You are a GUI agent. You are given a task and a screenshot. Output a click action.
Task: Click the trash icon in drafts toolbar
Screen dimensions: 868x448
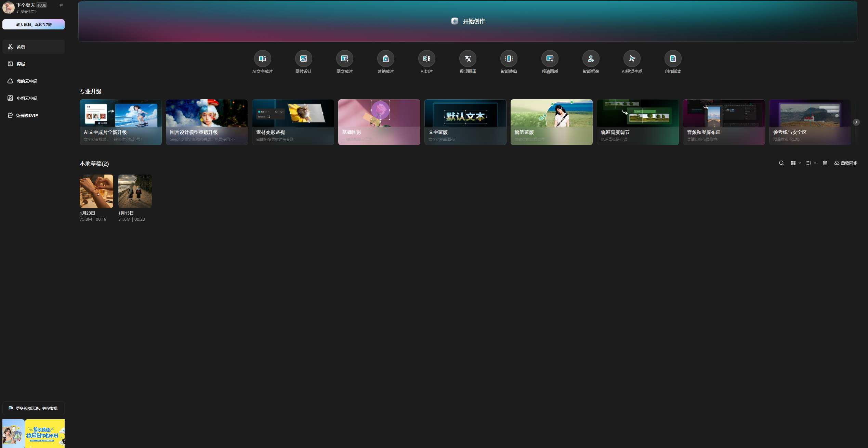pyautogui.click(x=825, y=163)
